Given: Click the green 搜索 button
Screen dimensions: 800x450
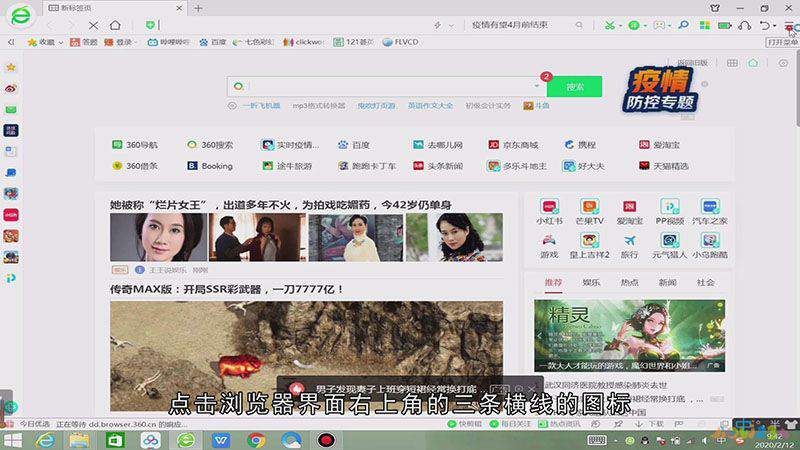Looking at the screenshot, I should click(x=574, y=87).
